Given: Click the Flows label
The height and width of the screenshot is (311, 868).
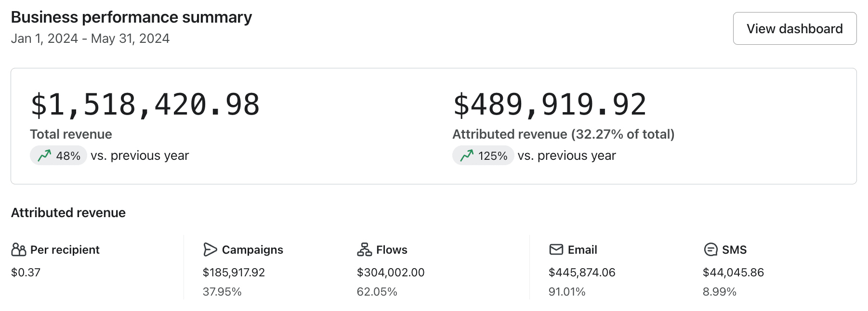Looking at the screenshot, I should 392,250.
